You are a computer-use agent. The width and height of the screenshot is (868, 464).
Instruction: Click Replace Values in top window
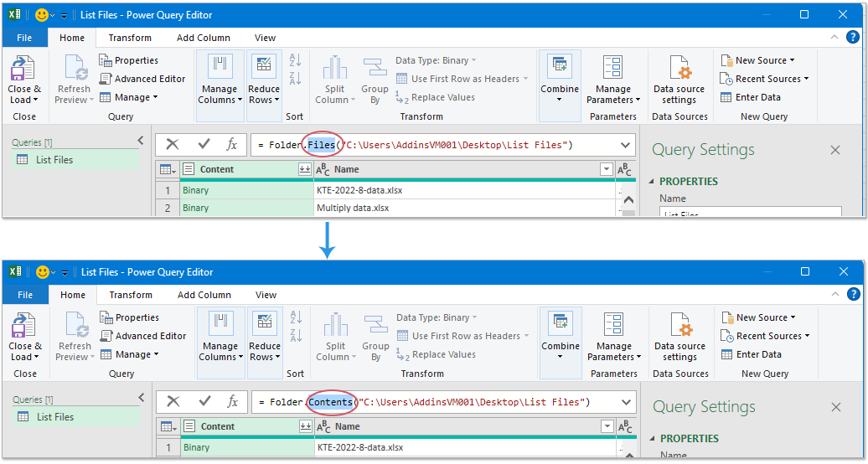click(x=435, y=97)
